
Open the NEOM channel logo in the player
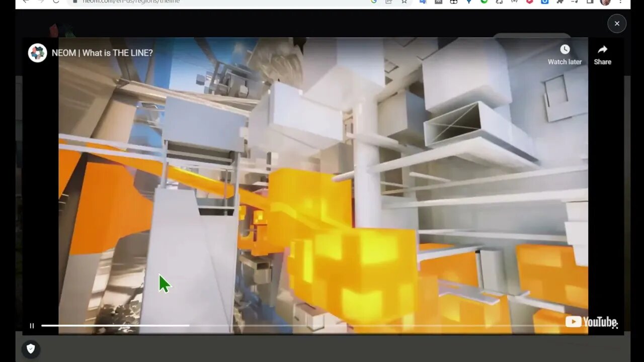pos(37,53)
